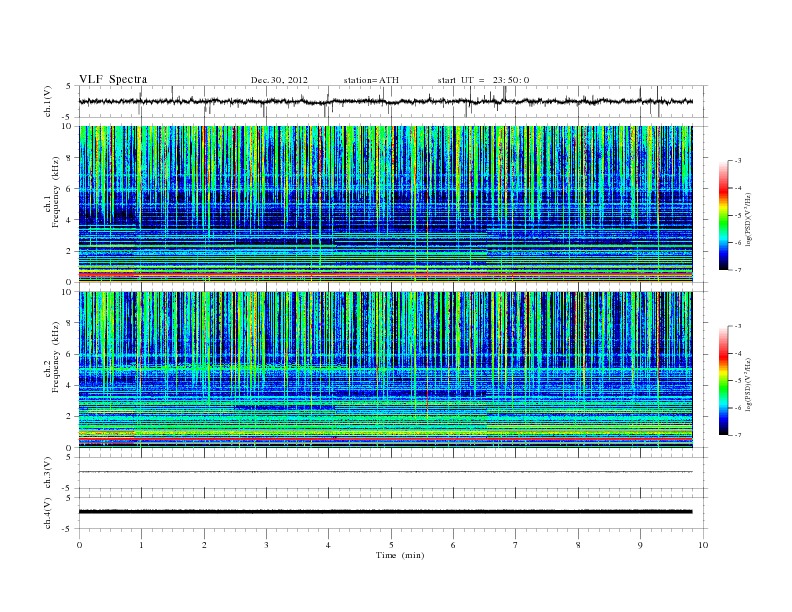Click the "9" tick label on Time axis
The width and height of the screenshot is (792, 612).
640,545
